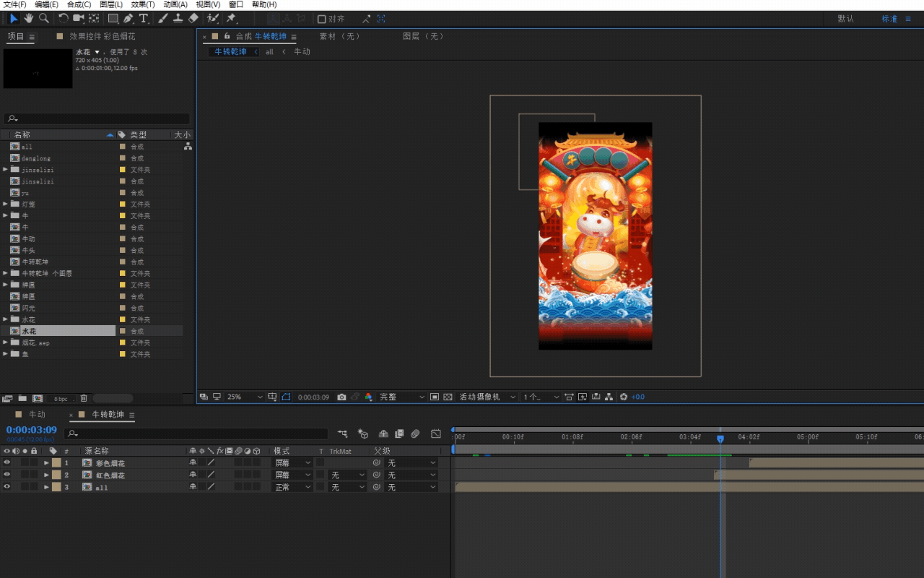Switch to the 效果控件 彩色烟花 tab
The image size is (924, 578).
click(102, 36)
